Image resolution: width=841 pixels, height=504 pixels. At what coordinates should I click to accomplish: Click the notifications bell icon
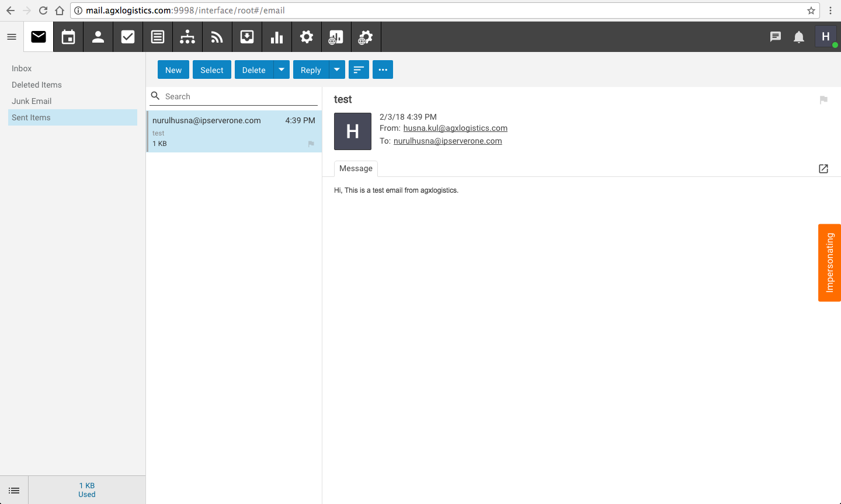[x=799, y=37]
